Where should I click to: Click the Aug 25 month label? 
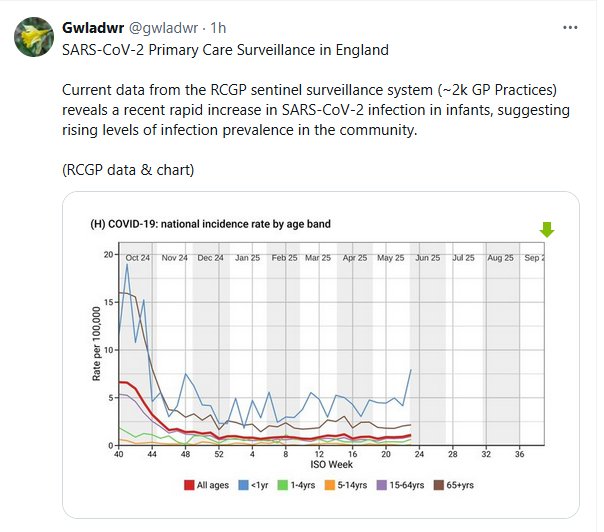[x=500, y=257]
